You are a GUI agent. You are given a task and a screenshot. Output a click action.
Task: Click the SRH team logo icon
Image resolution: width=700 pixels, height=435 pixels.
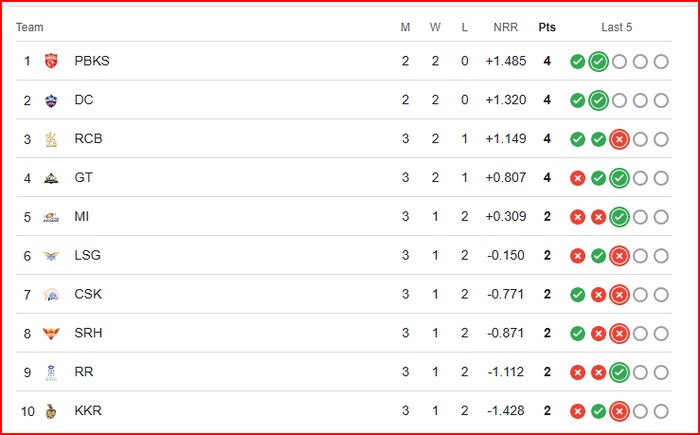(51, 333)
